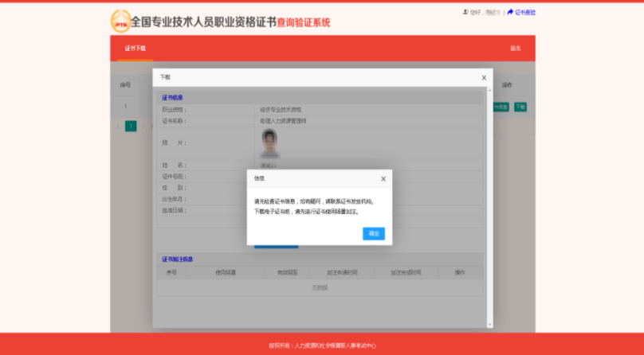Click the 使用场景 column header
Viewport: 644px width, 355px height.
226,272
